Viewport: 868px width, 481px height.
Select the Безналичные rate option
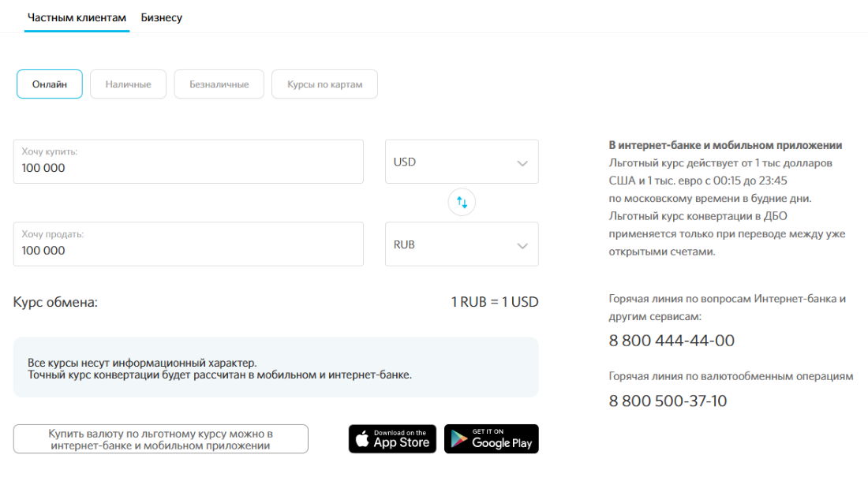coord(219,84)
